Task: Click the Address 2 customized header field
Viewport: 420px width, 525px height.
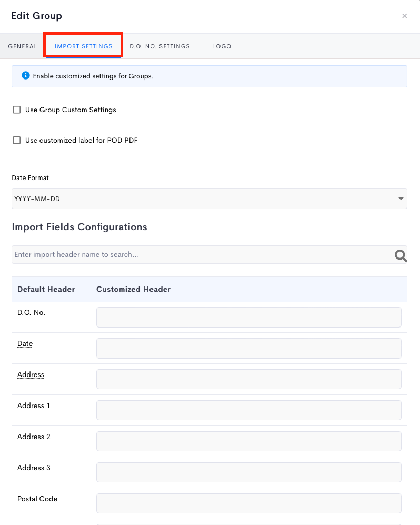Action: [x=248, y=441]
